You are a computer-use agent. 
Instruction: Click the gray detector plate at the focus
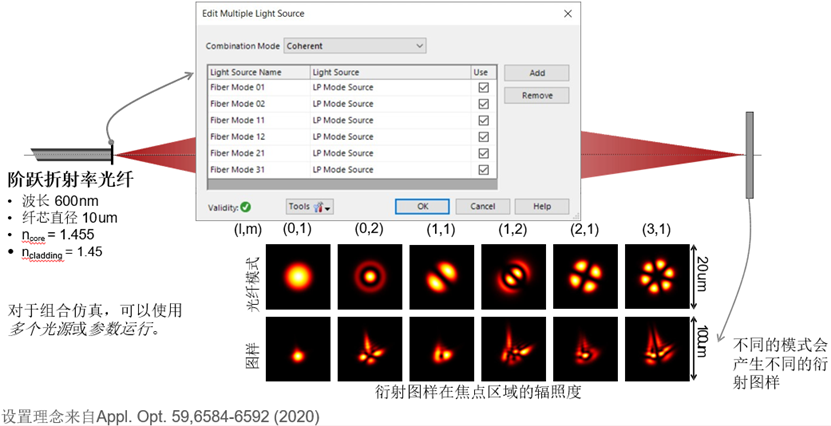749,155
